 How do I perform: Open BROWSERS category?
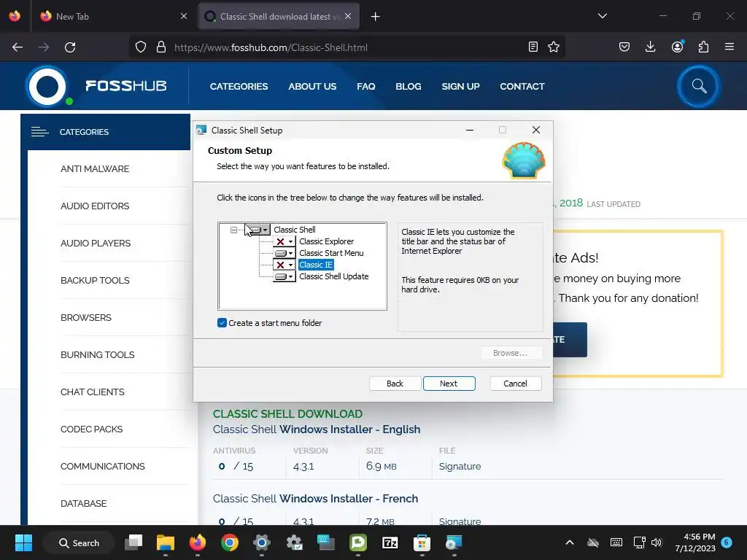(x=86, y=318)
